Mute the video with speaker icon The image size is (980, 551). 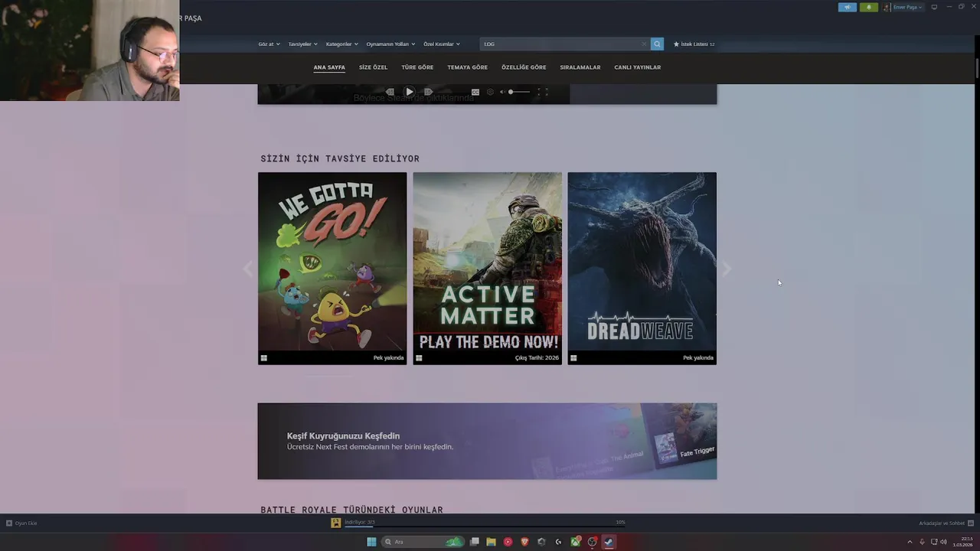click(x=503, y=92)
